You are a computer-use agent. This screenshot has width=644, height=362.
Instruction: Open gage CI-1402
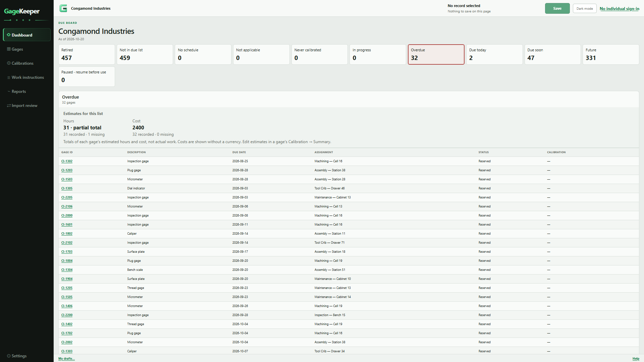click(x=67, y=324)
